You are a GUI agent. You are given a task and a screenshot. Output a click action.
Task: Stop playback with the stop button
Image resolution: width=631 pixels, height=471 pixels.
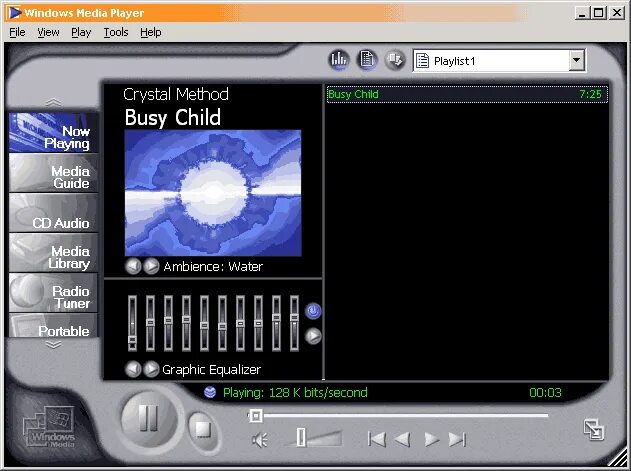point(203,430)
